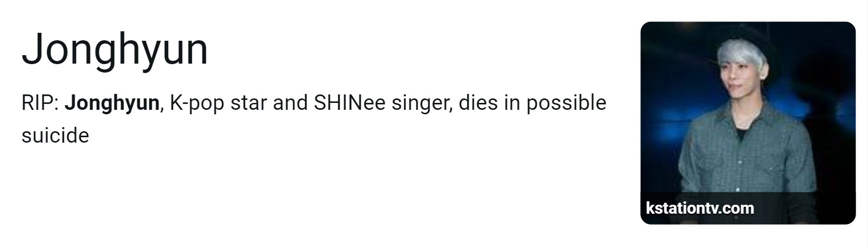Viewport: 868px width, 248px height.
Task: Click the word "and" before SHINee
Action: tap(290, 103)
